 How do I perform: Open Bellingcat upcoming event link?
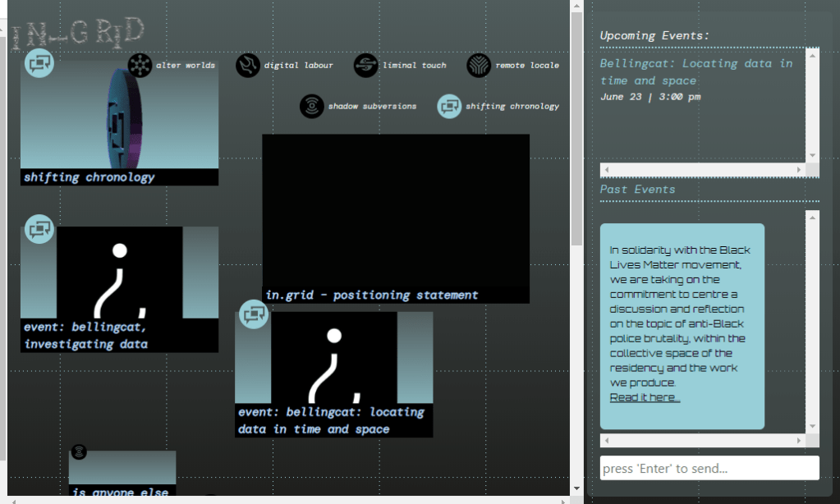point(696,71)
